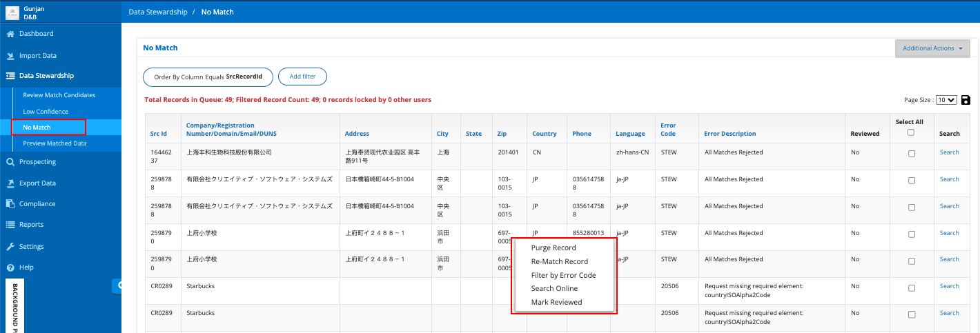Click the Compliance documents icon in sidebar
Screen dimensions: 980x333
click(x=10, y=204)
